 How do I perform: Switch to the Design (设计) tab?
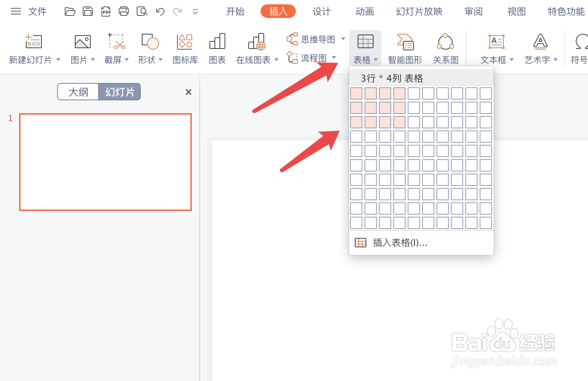tap(321, 12)
